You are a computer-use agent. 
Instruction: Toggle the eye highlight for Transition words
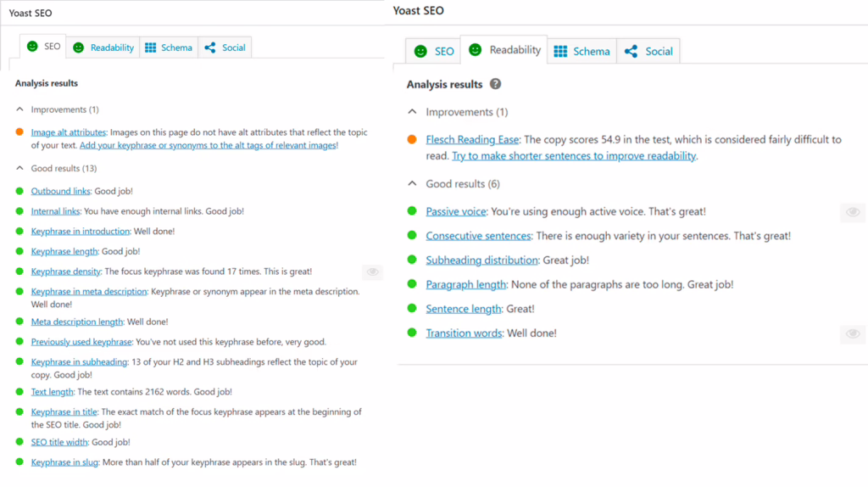pyautogui.click(x=853, y=333)
